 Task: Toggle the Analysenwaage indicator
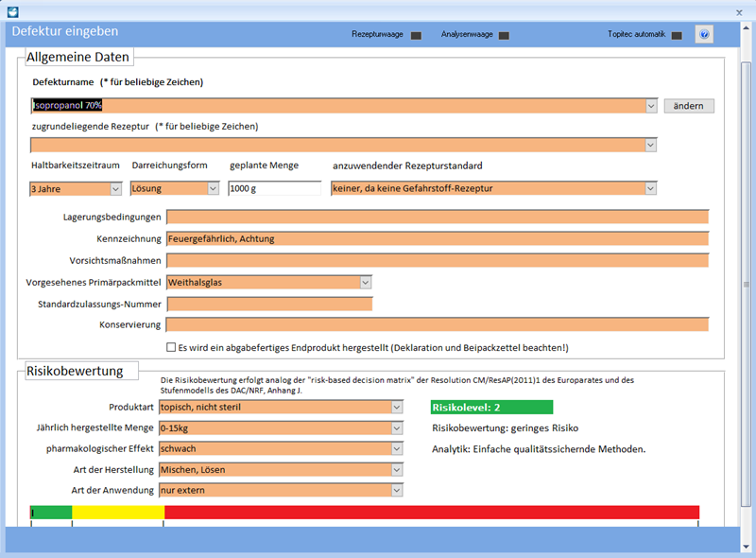pyautogui.click(x=504, y=35)
